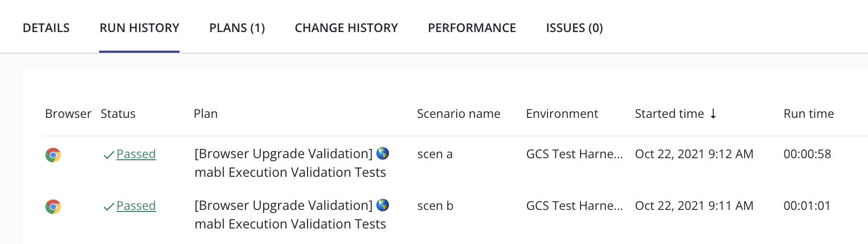The width and height of the screenshot is (868, 244).
Task: Go to the PERFORMANCE tab
Action: (x=472, y=28)
